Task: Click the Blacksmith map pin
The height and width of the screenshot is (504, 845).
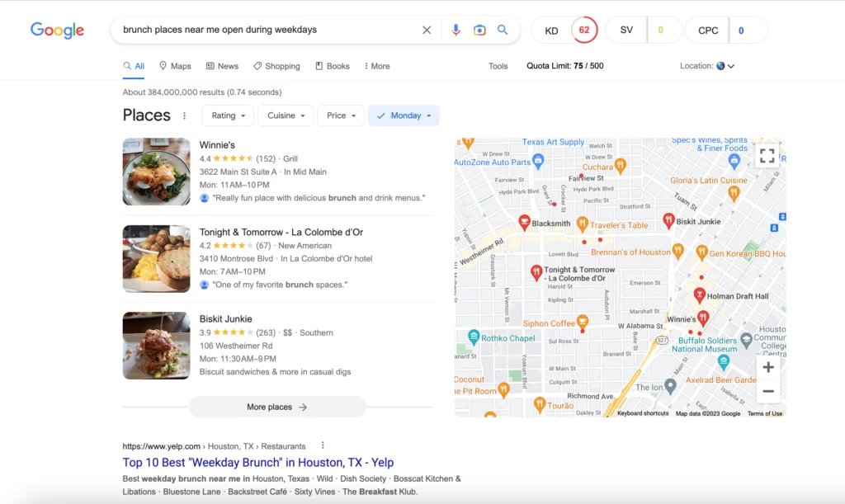Action: click(x=524, y=222)
